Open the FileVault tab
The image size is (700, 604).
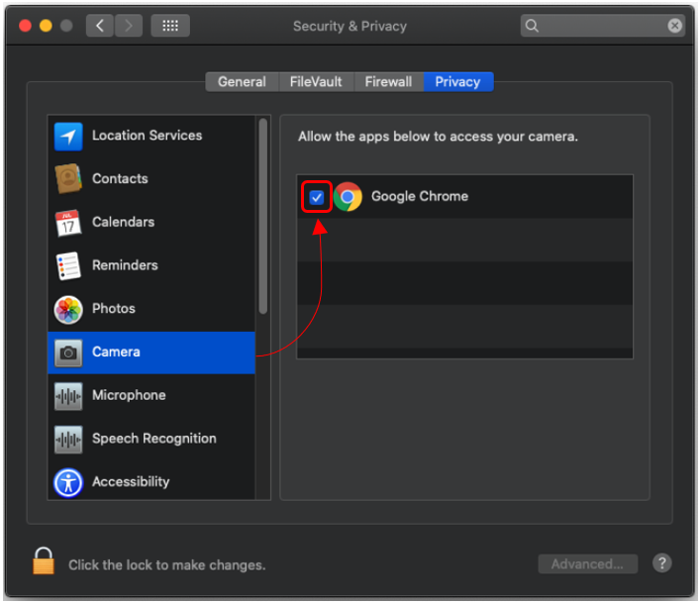click(317, 82)
